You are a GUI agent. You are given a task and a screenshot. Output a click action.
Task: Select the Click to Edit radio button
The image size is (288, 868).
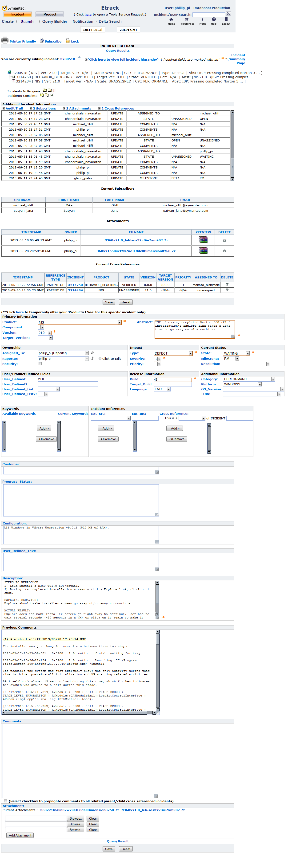[100, 359]
